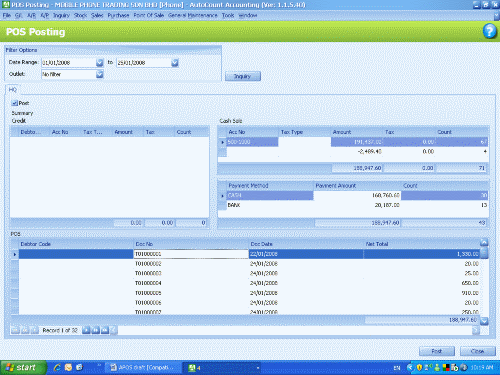Open the Point Of Sale menu
Screen dimensions: 500x375
149,15
